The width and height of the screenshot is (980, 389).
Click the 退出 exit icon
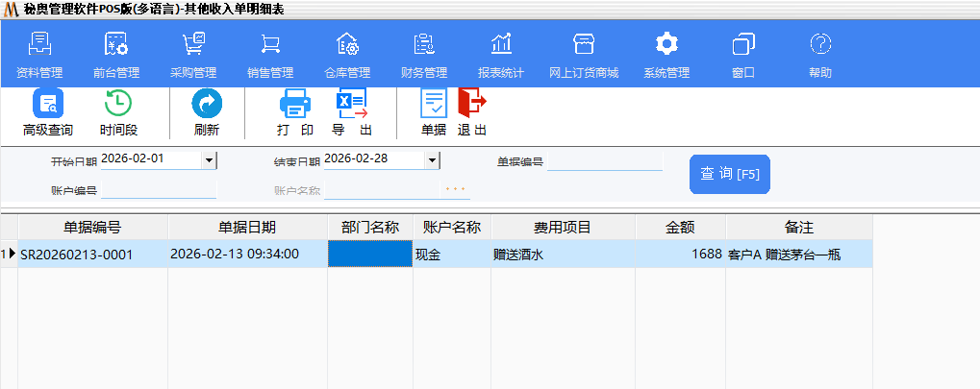(471, 112)
